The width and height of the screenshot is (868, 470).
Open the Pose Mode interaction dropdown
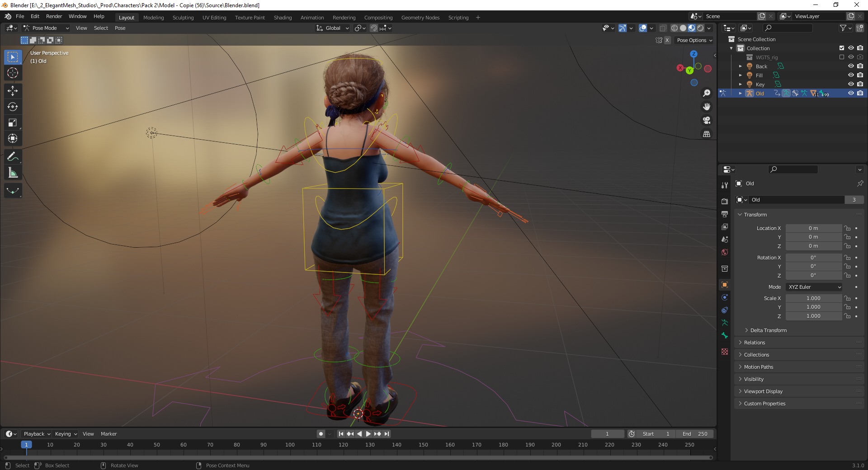(46, 28)
